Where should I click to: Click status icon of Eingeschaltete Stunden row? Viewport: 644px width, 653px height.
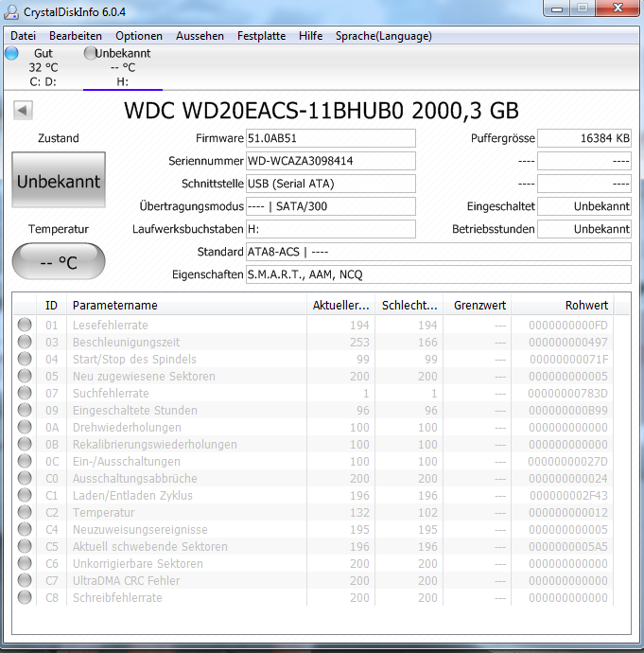click(25, 410)
